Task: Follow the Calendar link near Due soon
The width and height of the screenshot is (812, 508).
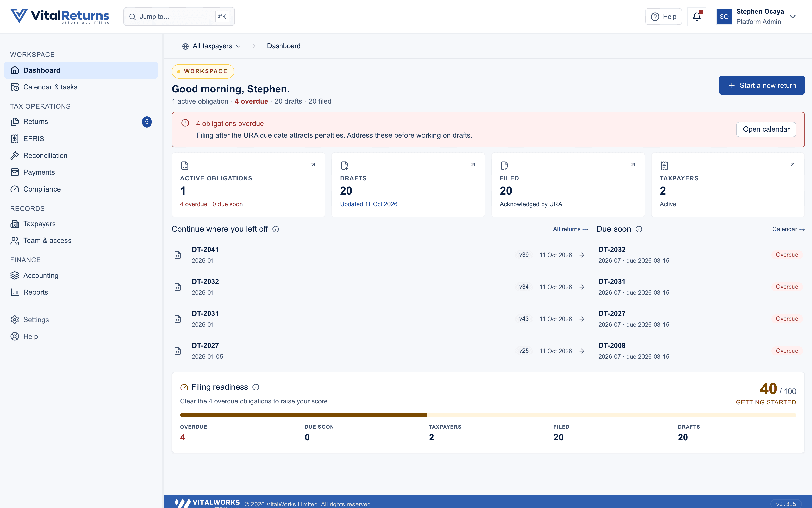Action: point(788,229)
